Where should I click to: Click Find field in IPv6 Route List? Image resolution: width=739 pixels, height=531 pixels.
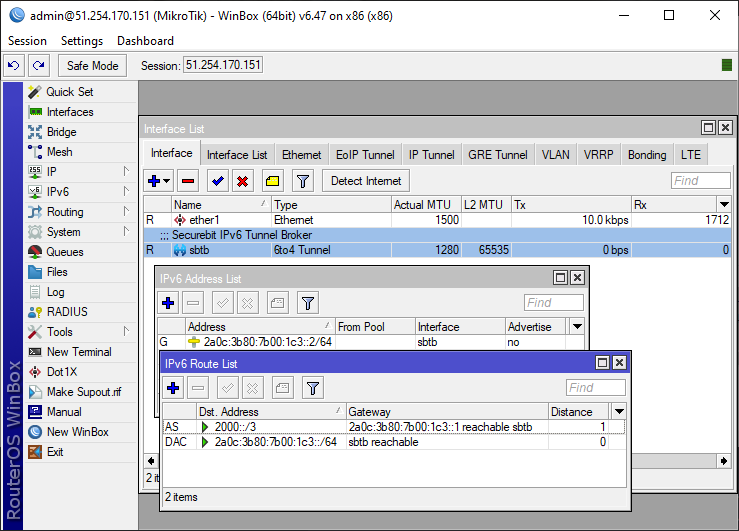click(x=596, y=388)
